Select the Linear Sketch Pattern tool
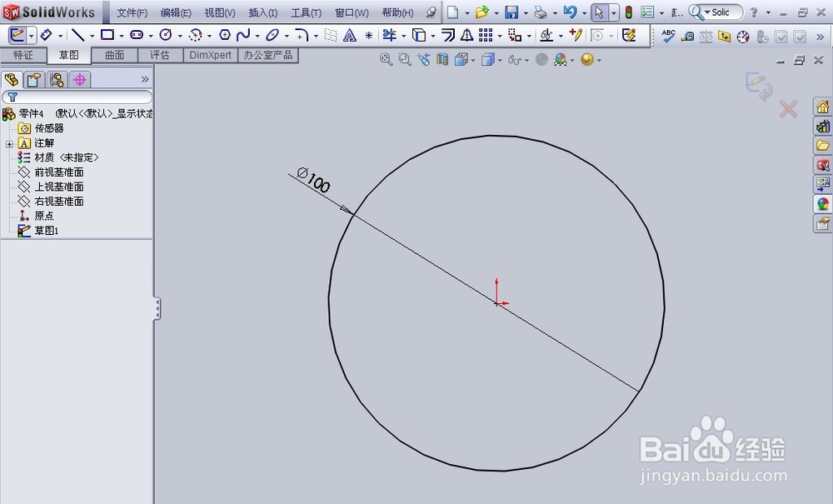Image resolution: width=833 pixels, height=504 pixels. tap(486, 36)
